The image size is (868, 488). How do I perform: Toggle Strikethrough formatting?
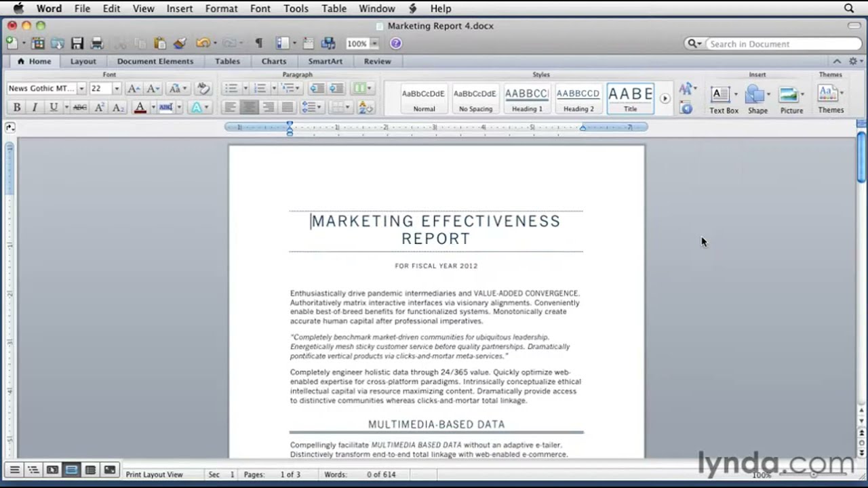[80, 107]
